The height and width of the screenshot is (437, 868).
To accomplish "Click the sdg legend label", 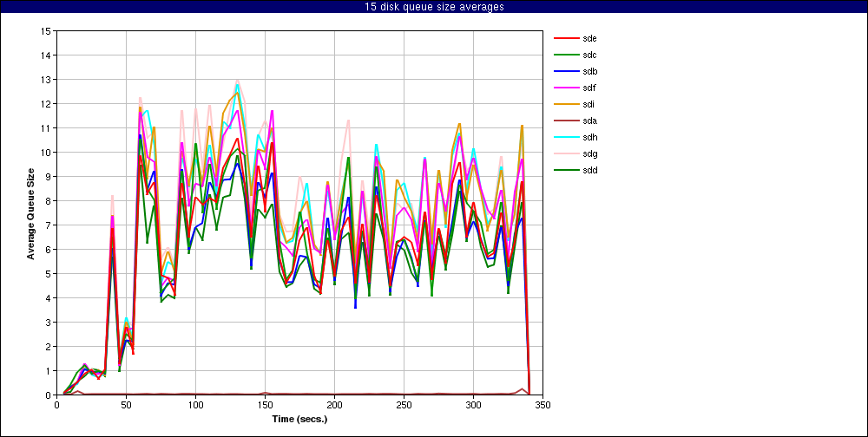I will (x=589, y=153).
